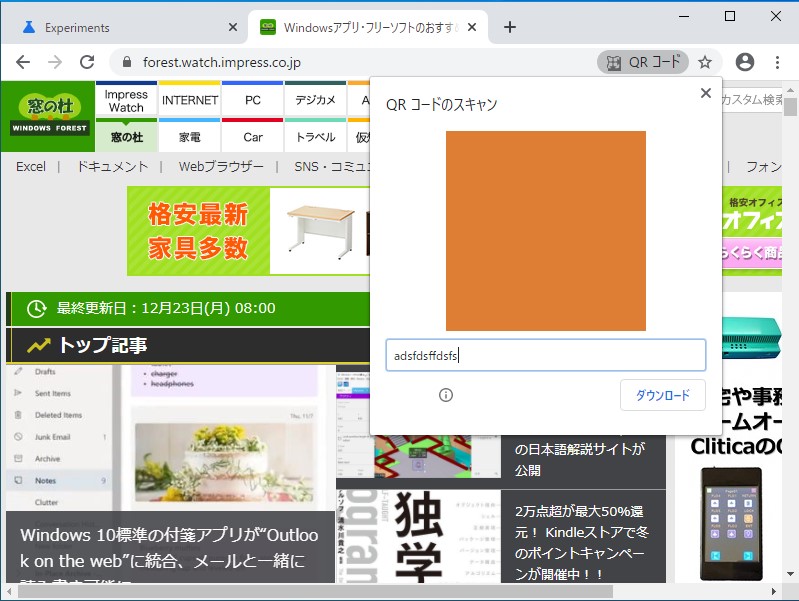The image size is (799, 601).
Task: Click the lock icon in address bar
Action: pos(127,62)
